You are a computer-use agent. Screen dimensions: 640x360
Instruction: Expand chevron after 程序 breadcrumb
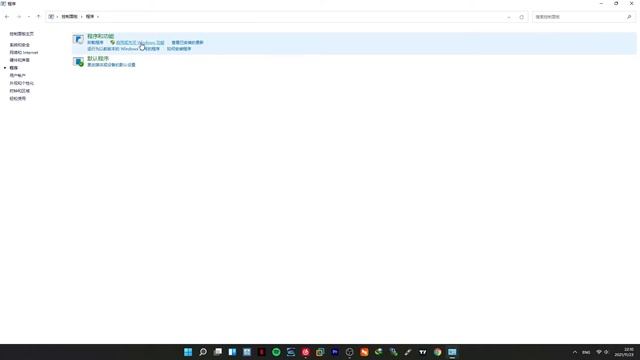[x=98, y=17]
